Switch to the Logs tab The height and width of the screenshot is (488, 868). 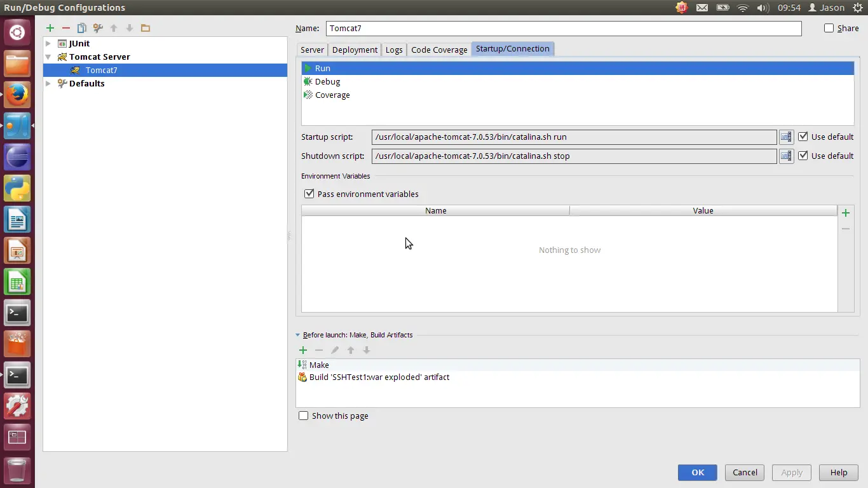tap(394, 50)
